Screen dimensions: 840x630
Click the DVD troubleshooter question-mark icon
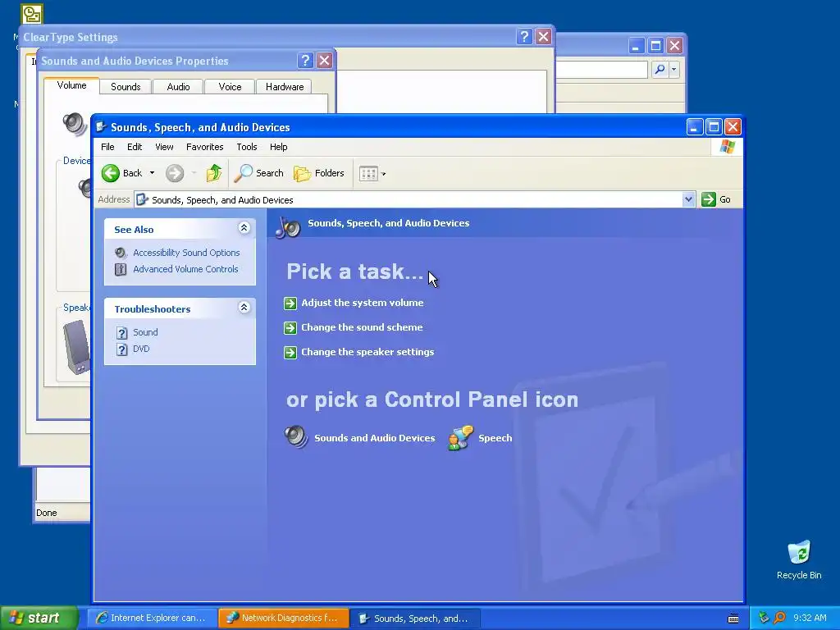(121, 349)
